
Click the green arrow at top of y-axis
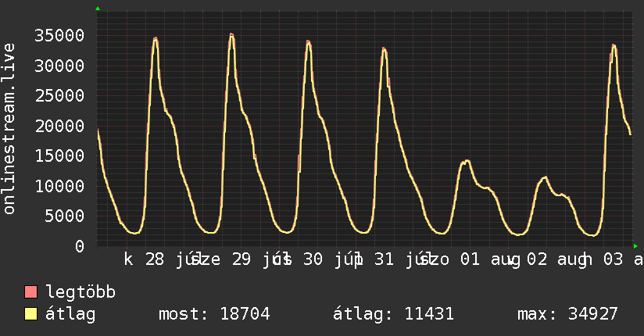[x=98, y=9]
